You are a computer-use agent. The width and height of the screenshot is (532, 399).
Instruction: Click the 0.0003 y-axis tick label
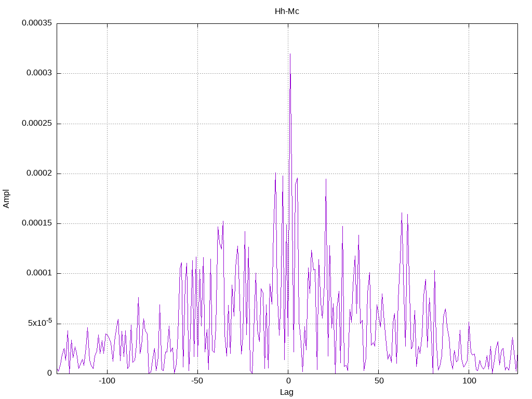(x=39, y=73)
